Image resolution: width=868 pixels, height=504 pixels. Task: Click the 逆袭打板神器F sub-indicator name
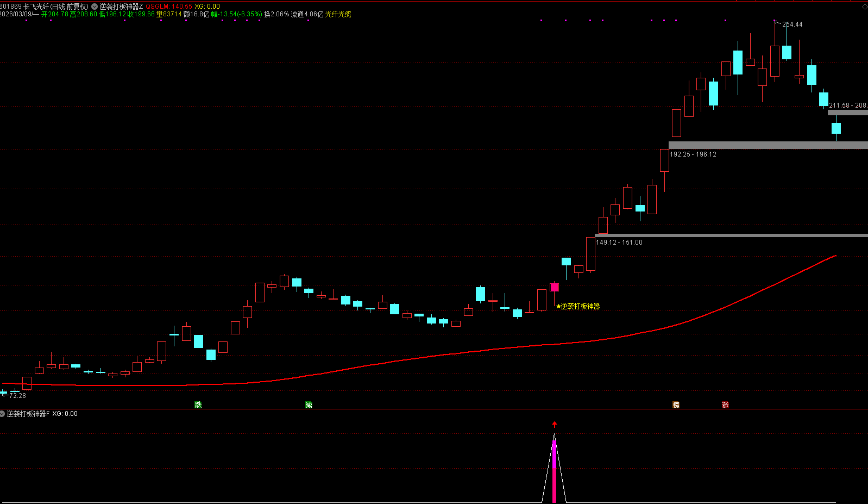tap(28, 414)
